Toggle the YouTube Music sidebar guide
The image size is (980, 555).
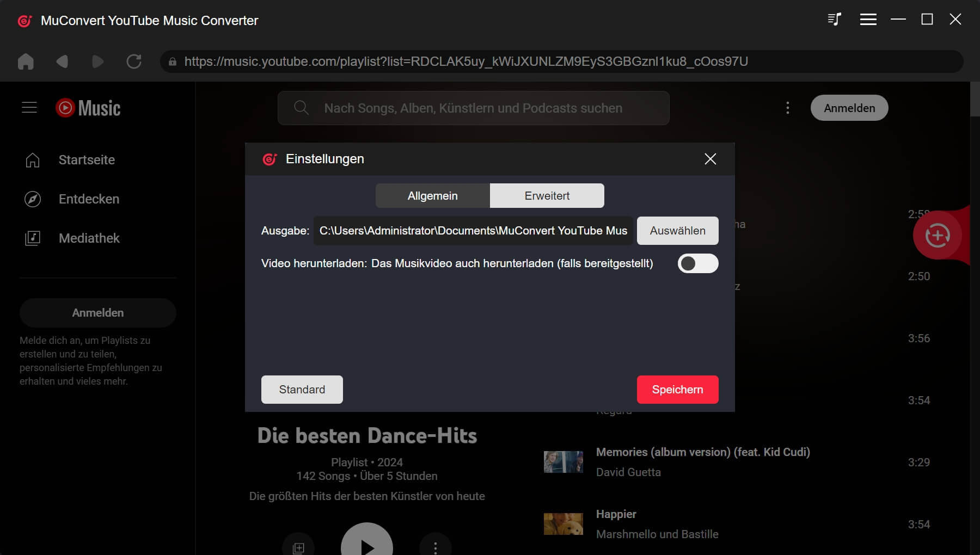(x=29, y=108)
